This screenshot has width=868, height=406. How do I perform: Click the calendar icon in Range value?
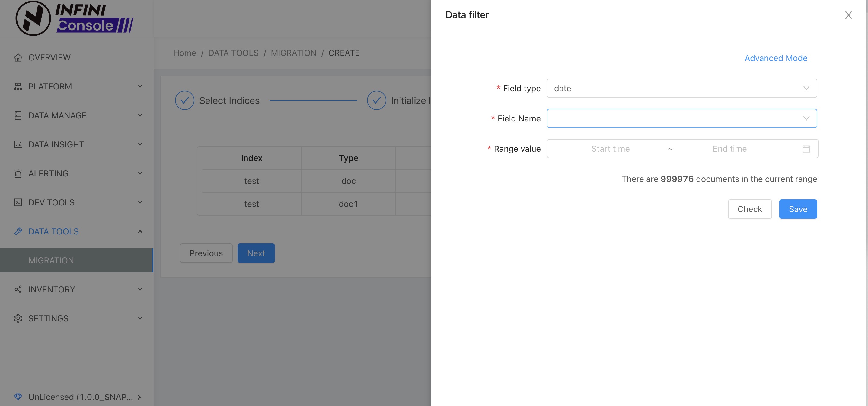806,149
